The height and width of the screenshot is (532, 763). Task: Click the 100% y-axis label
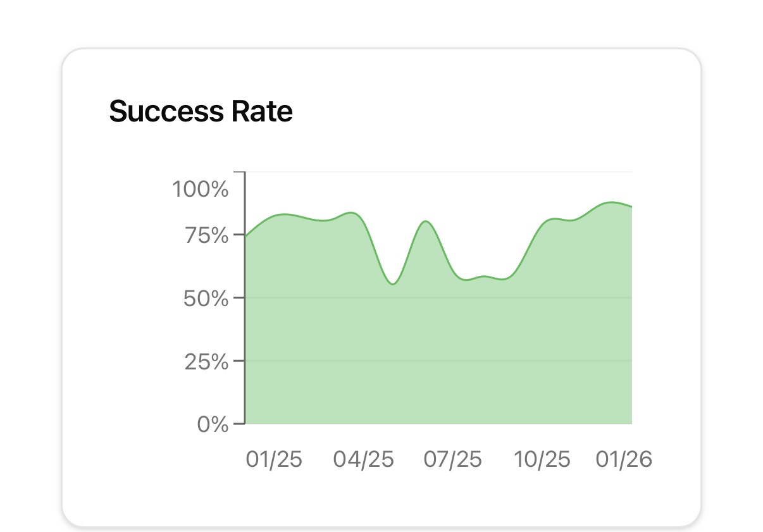[200, 189]
